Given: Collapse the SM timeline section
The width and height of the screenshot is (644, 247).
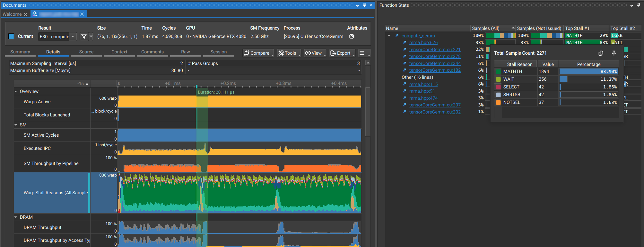Looking at the screenshot, I should [16, 125].
